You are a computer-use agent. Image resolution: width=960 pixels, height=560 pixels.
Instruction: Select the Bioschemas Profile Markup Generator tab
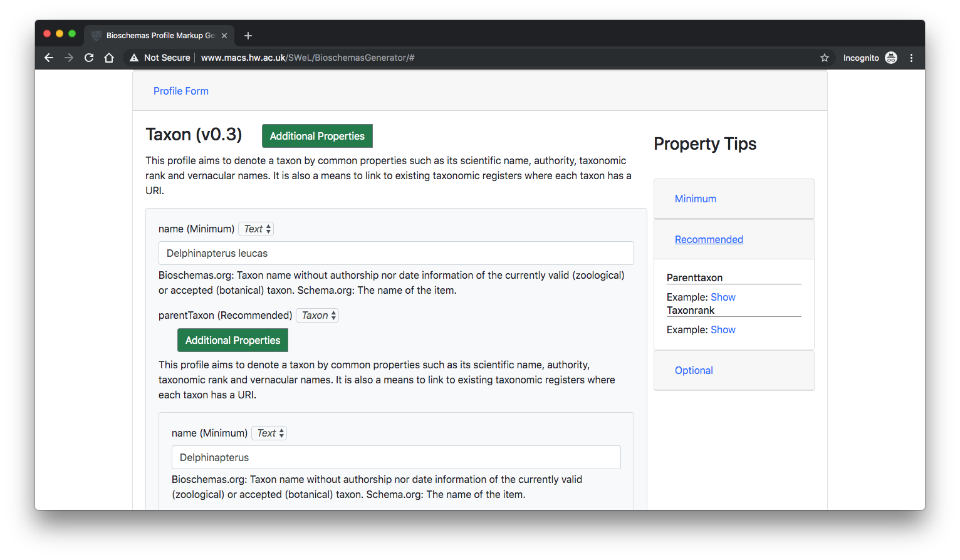[159, 36]
